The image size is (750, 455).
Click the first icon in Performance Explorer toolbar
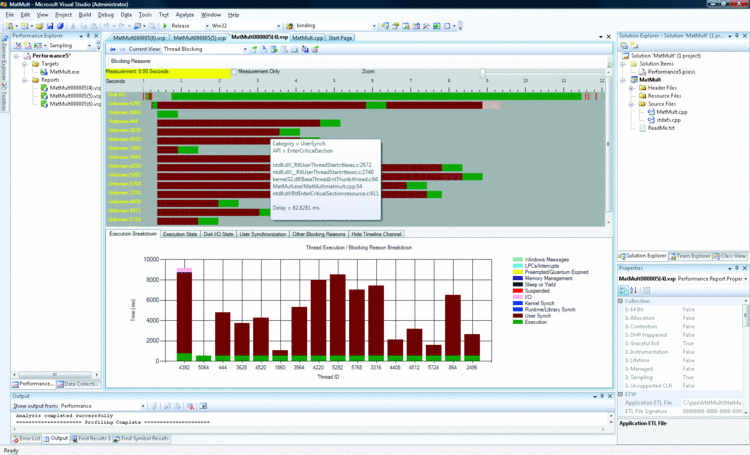18,45
